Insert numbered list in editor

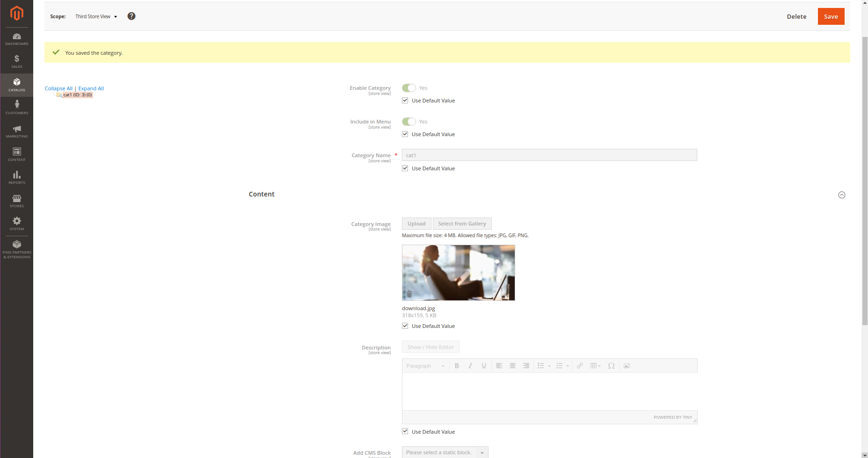click(x=559, y=366)
